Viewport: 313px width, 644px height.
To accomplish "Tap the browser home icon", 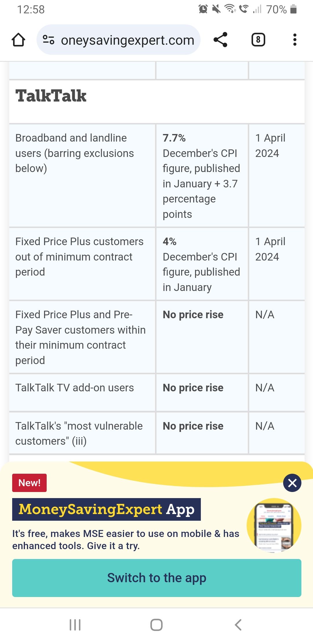I will (x=18, y=40).
